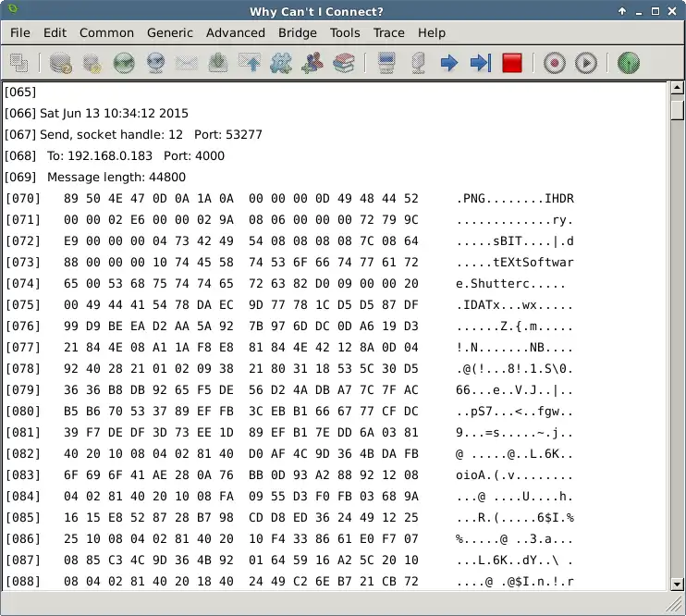Viewport: 686px width, 616px height.
Task: Click the large database toolbar icon
Action: 61,63
